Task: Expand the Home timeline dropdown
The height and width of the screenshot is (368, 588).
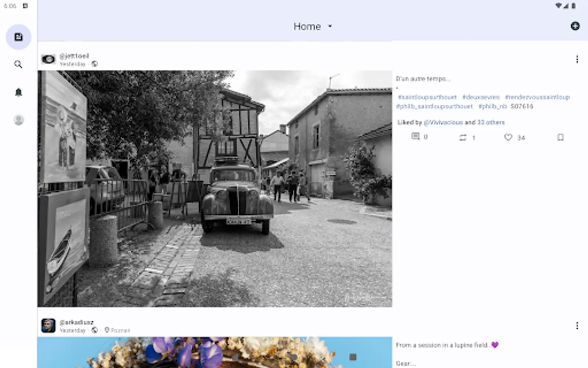Action: pos(313,27)
